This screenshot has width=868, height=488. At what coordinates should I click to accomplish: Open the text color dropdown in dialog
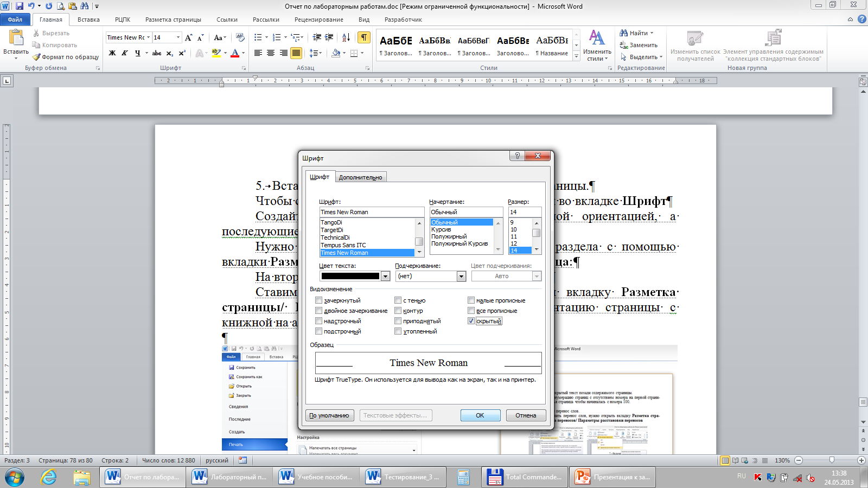click(385, 277)
